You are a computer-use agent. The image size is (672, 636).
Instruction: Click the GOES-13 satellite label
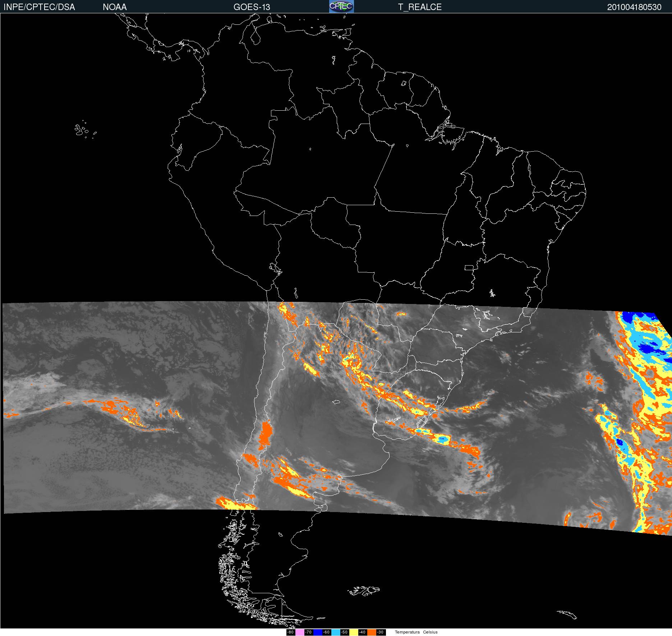(252, 7)
